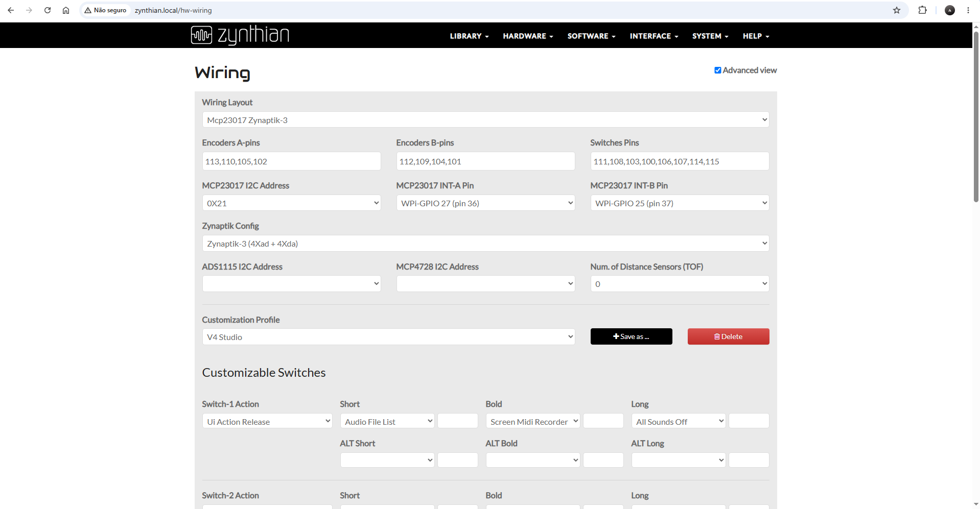Open the HARDWARE menu
Viewport: 980px width, 509px height.
pyautogui.click(x=528, y=36)
